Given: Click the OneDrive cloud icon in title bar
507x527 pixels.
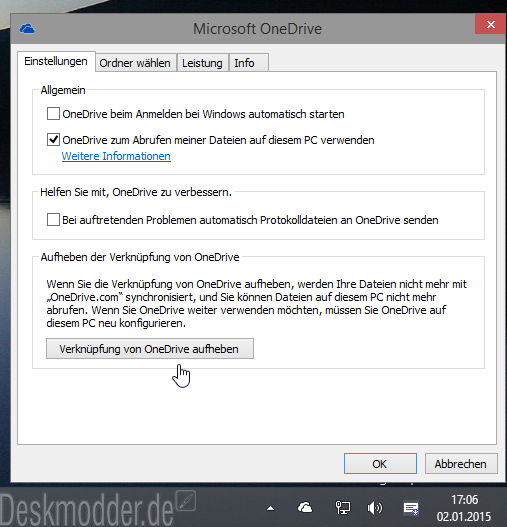Looking at the screenshot, I should pos(27,29).
